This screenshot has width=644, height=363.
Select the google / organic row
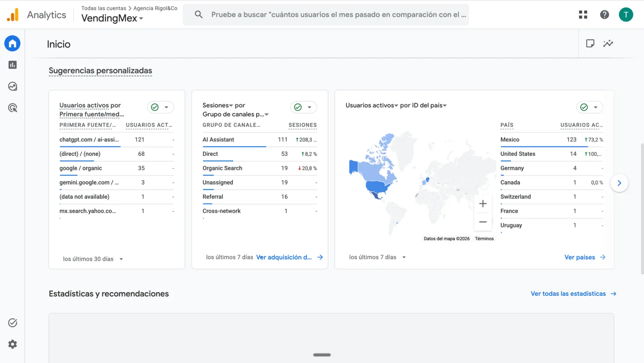click(x=117, y=168)
